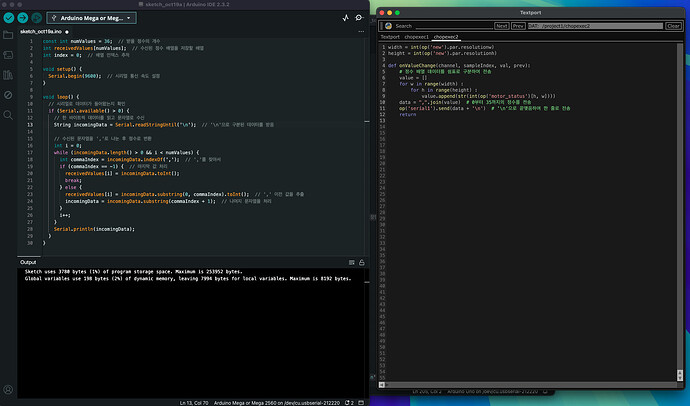Click the 'void loop() {' line
The image size is (690, 406).
click(61, 97)
